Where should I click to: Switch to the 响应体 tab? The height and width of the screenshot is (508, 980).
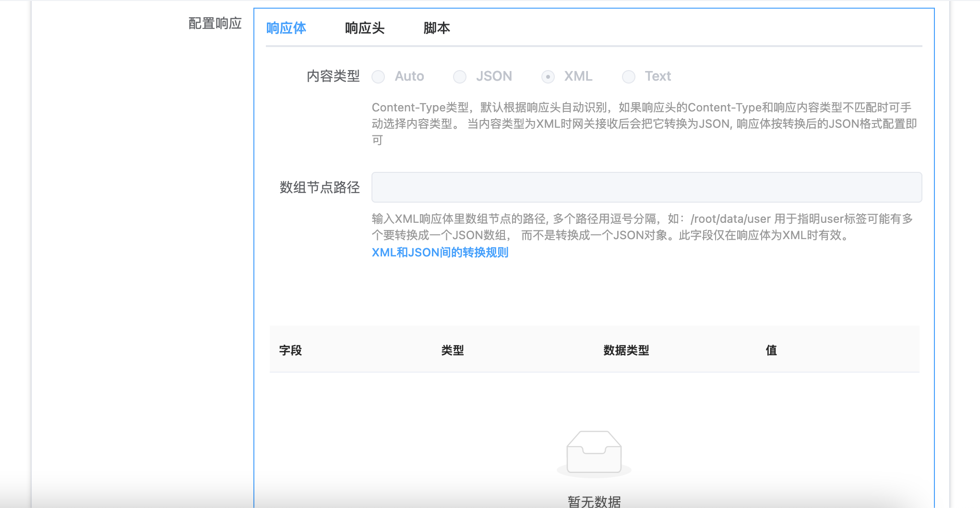286,28
